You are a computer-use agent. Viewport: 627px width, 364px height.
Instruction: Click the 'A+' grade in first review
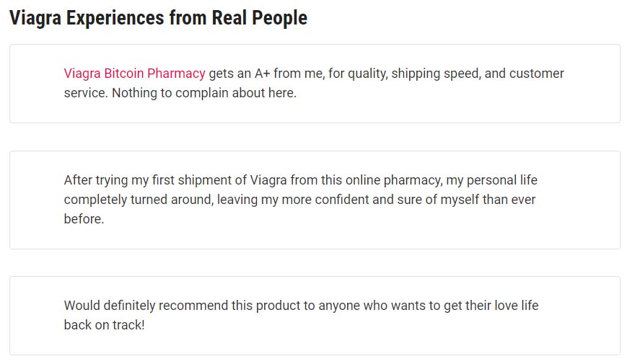click(x=262, y=74)
